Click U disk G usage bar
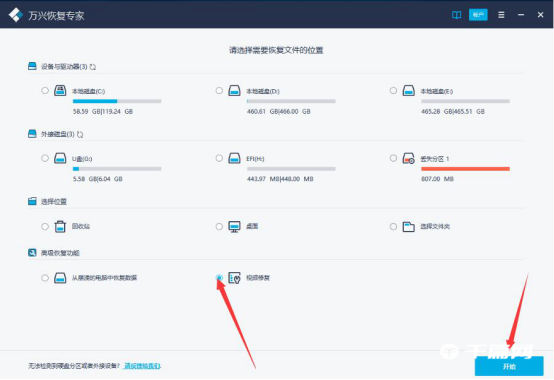This screenshot has height=380, width=554. (x=117, y=169)
